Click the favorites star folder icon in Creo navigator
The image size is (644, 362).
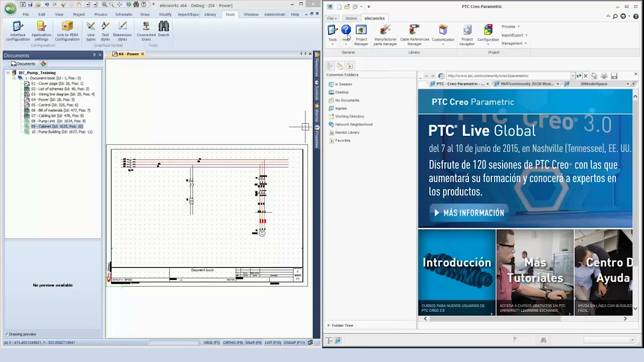click(x=349, y=66)
